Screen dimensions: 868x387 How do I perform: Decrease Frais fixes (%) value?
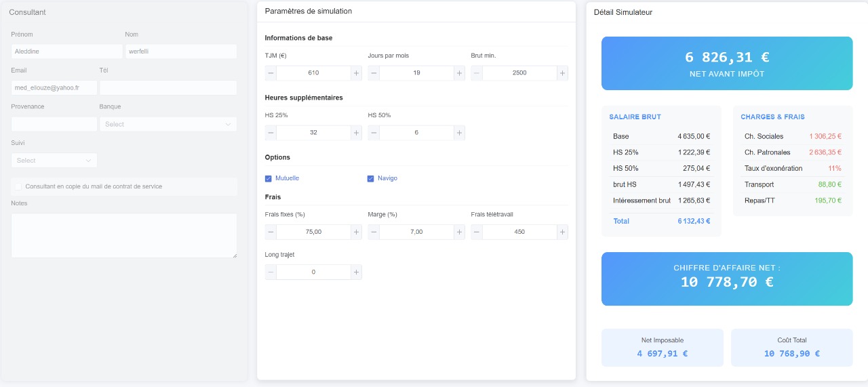pyautogui.click(x=271, y=232)
